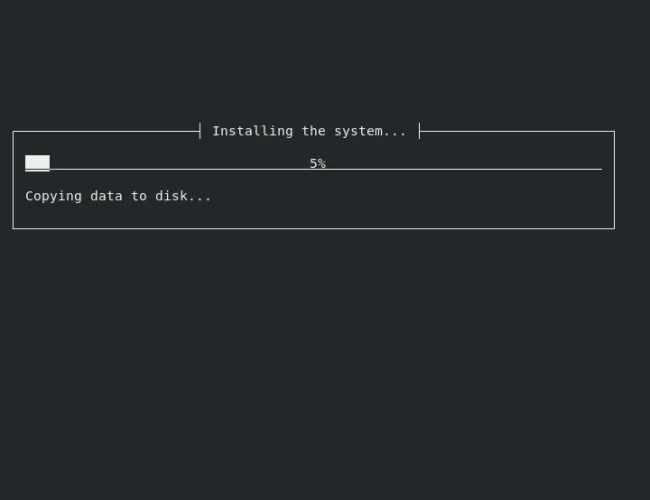Click the dark background above the dialog
The width and height of the screenshot is (650, 500).
tap(325, 60)
